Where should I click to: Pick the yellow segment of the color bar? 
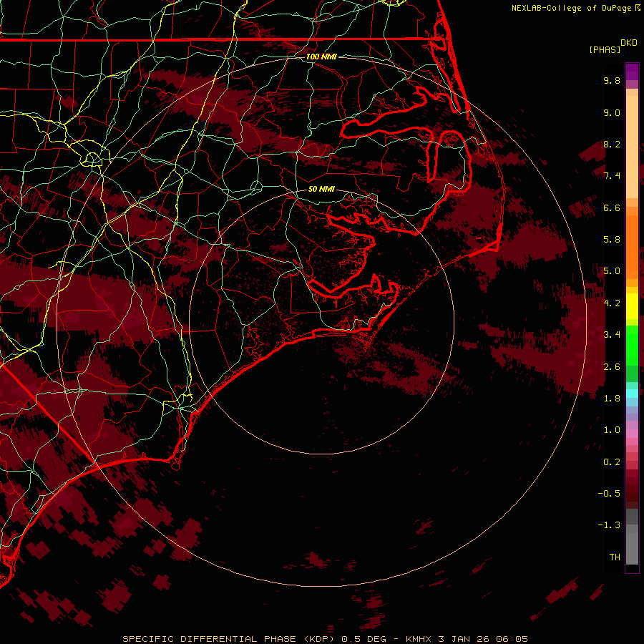[632, 306]
